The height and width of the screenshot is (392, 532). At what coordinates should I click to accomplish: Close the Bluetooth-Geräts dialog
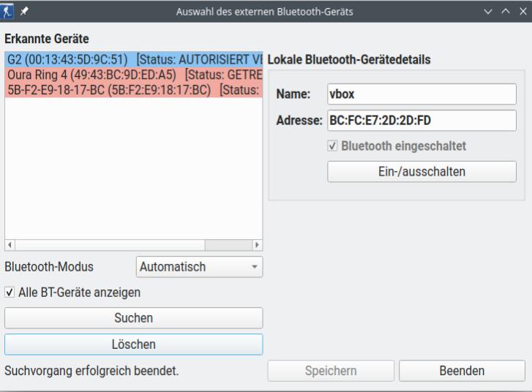click(x=522, y=12)
